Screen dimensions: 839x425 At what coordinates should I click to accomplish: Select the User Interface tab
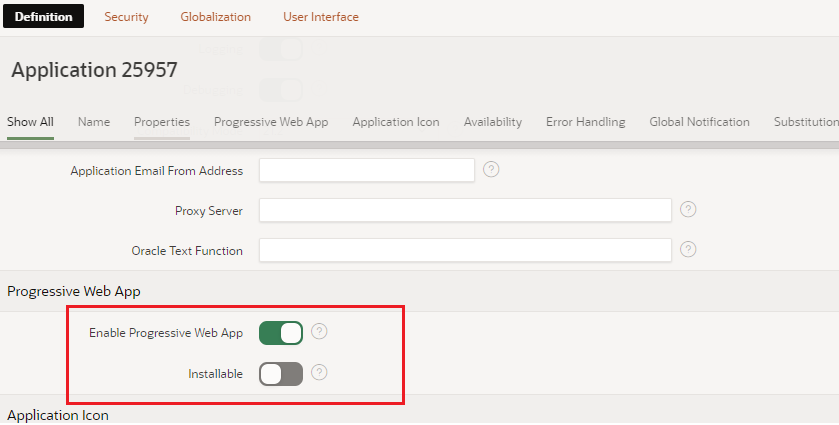320,17
